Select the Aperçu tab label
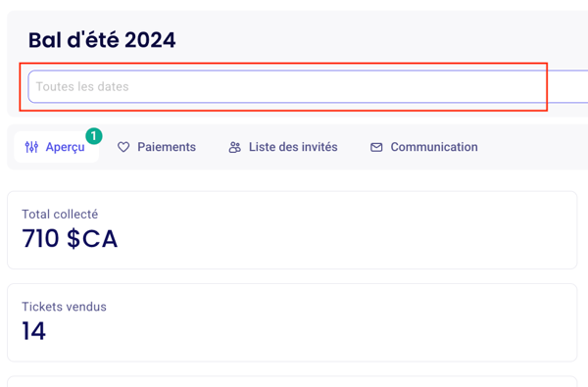This screenshot has width=588, height=387. click(x=66, y=147)
